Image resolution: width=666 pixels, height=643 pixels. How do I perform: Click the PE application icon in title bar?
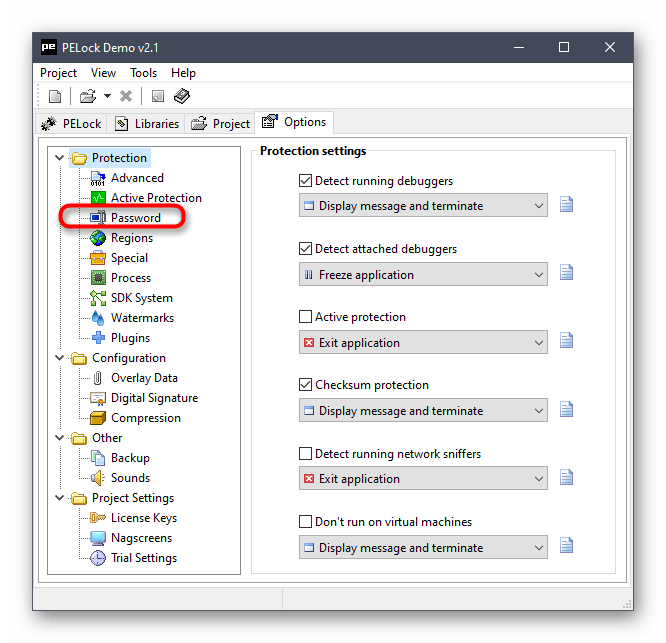pyautogui.click(x=48, y=47)
